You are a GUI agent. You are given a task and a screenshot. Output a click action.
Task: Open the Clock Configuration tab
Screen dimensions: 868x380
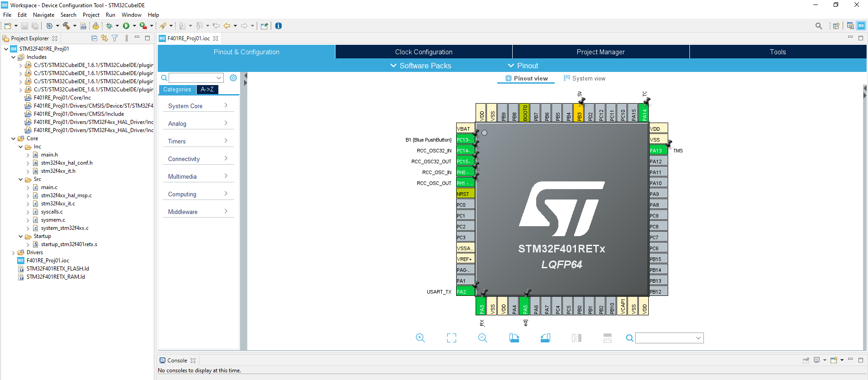(x=424, y=52)
